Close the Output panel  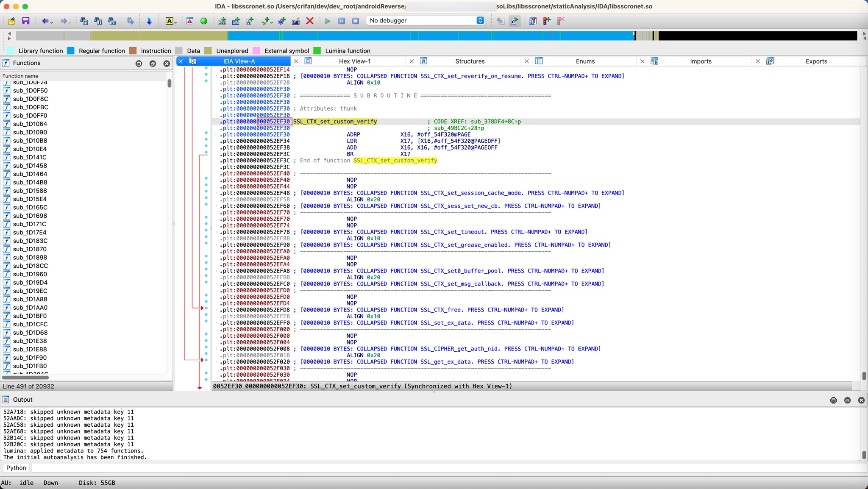pyautogui.click(x=861, y=400)
